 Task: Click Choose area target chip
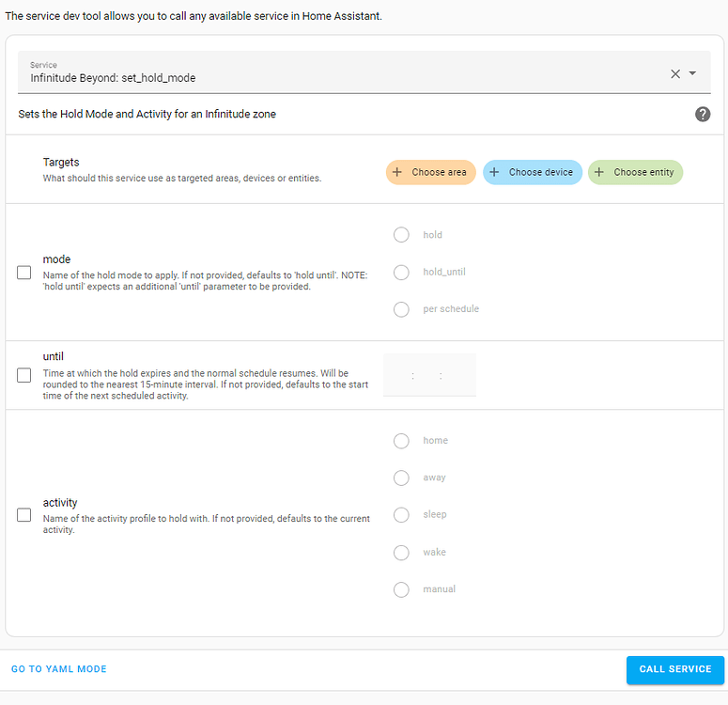point(431,172)
